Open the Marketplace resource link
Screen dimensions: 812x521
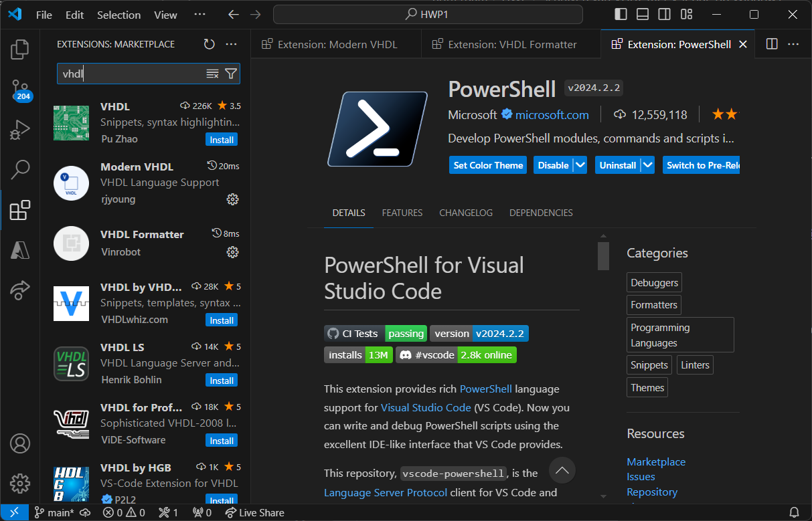coord(656,462)
